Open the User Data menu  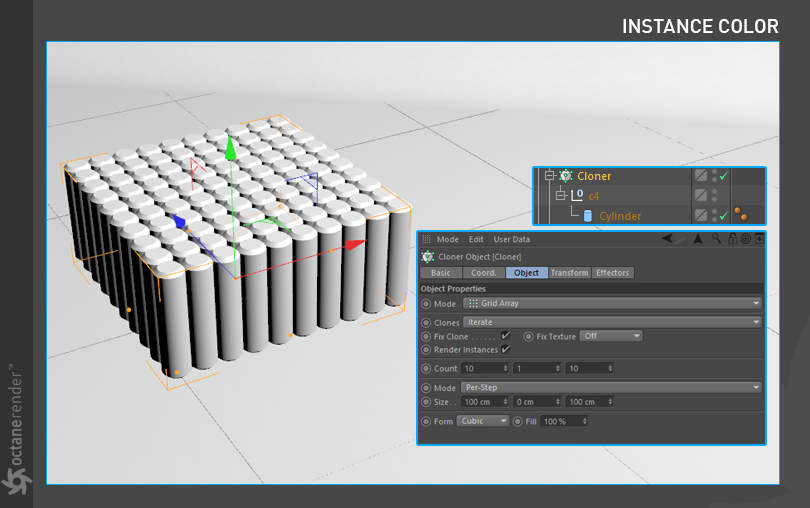point(512,239)
